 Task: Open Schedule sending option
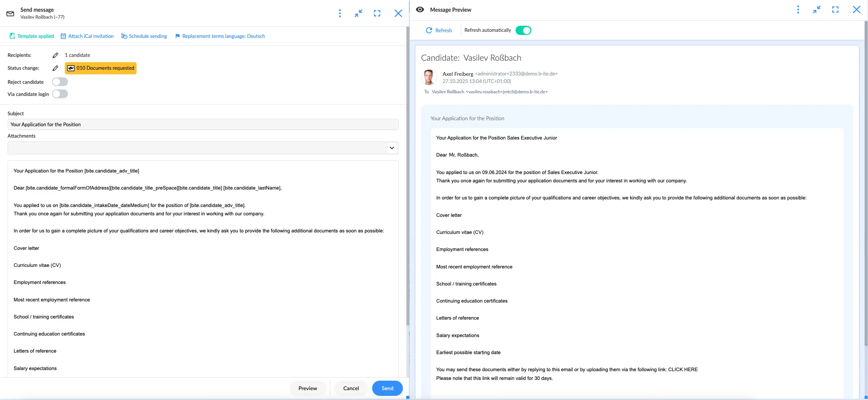[144, 36]
